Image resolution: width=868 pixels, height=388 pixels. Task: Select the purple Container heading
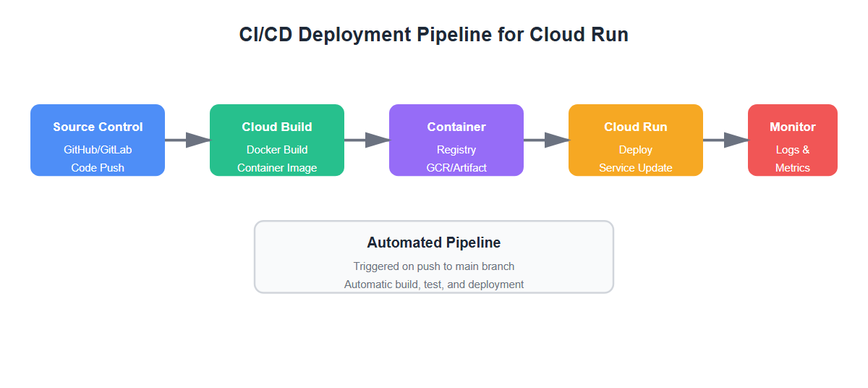[x=456, y=127]
